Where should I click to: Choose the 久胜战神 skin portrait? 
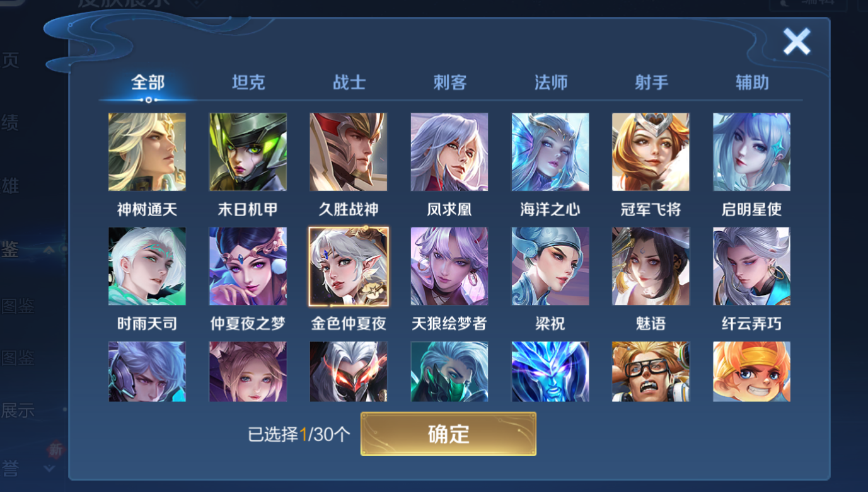click(349, 152)
